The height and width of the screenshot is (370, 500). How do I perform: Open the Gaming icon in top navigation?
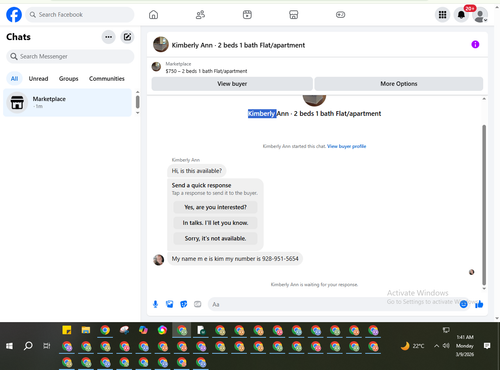pyautogui.click(x=340, y=15)
